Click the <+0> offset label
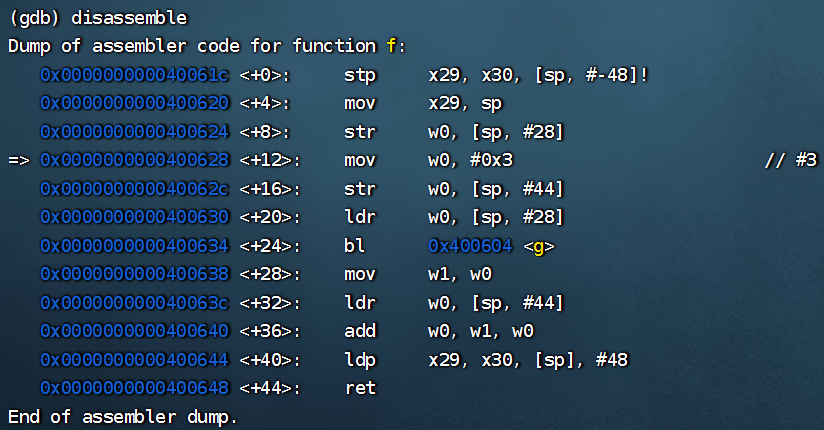This screenshot has width=824, height=430. [x=265, y=76]
